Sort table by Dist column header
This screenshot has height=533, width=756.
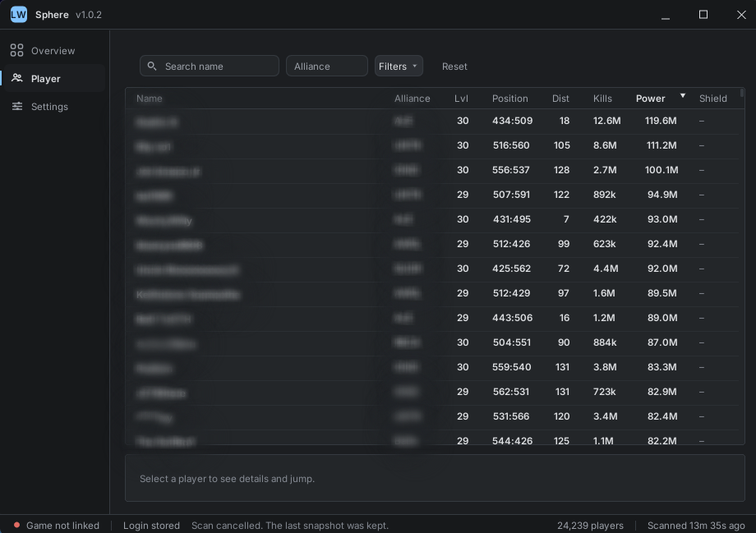(560, 99)
